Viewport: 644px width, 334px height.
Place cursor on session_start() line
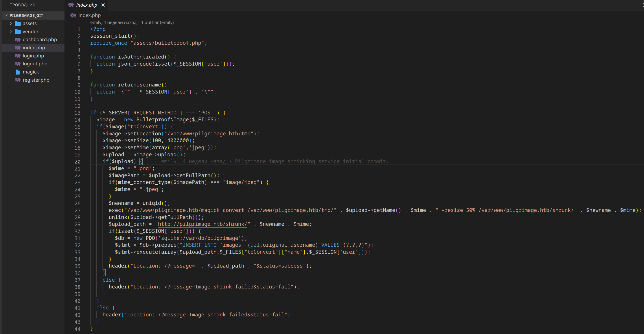[115, 36]
